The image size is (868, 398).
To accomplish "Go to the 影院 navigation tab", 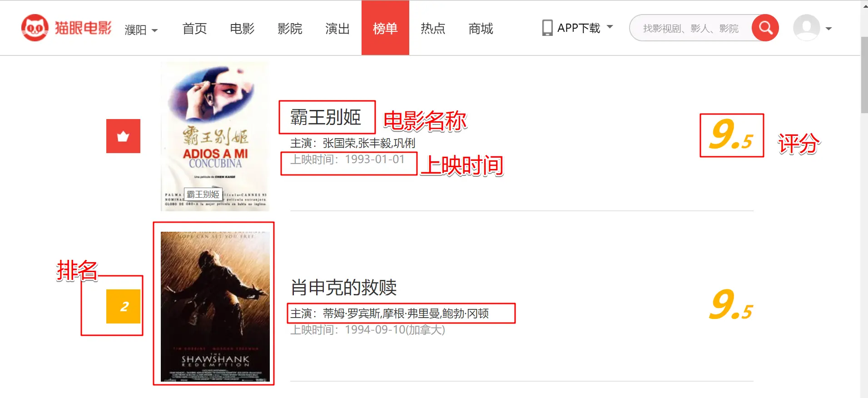I will click(290, 29).
